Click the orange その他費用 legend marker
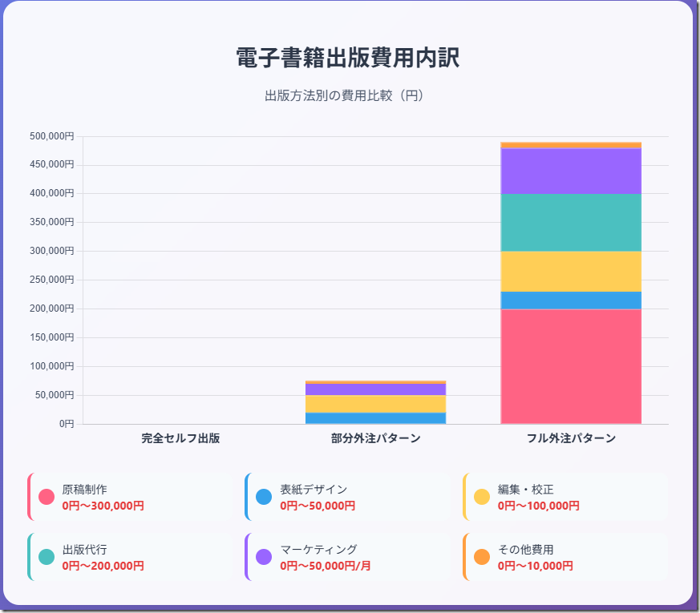This screenshot has width=700, height=613. click(x=482, y=557)
